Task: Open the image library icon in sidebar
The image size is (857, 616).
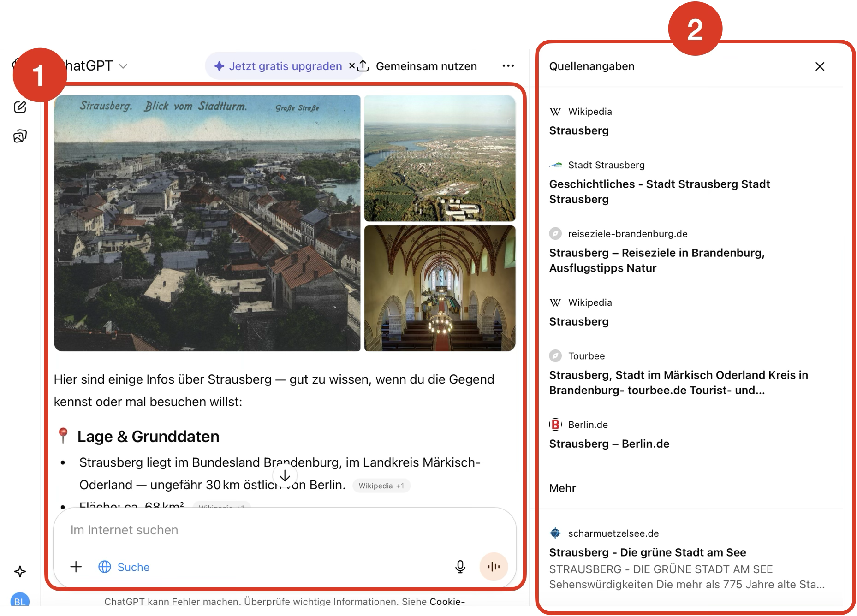Action: point(20,136)
